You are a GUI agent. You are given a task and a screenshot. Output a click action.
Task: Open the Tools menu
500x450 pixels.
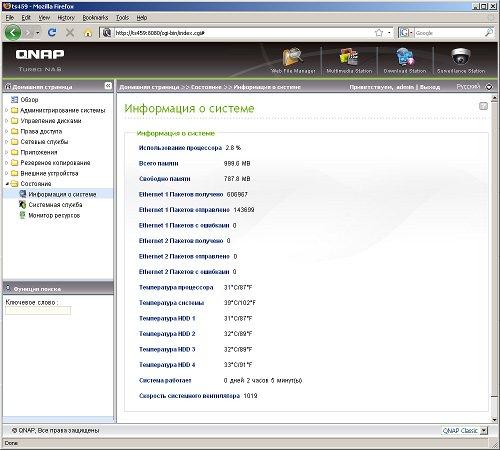(x=122, y=18)
